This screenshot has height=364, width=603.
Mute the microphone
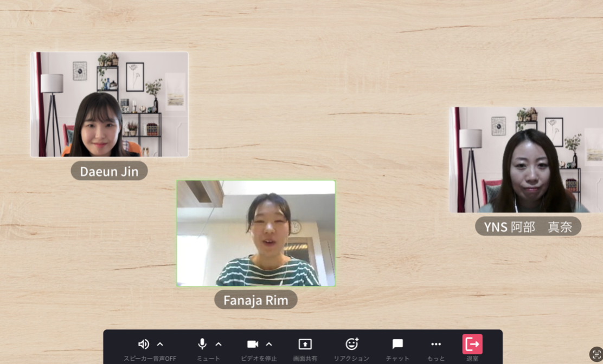pos(202,344)
